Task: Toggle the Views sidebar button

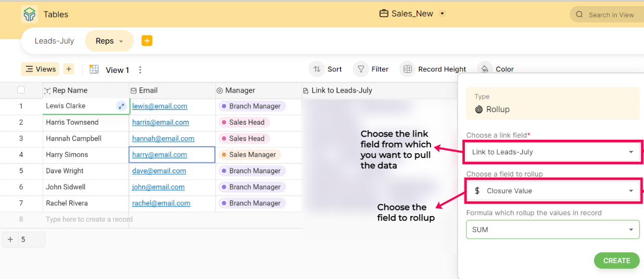Action: (x=40, y=69)
